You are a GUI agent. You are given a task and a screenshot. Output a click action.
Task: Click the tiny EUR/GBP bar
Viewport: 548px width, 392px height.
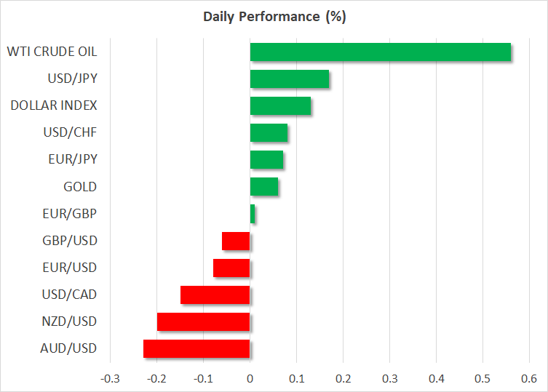pos(253,214)
